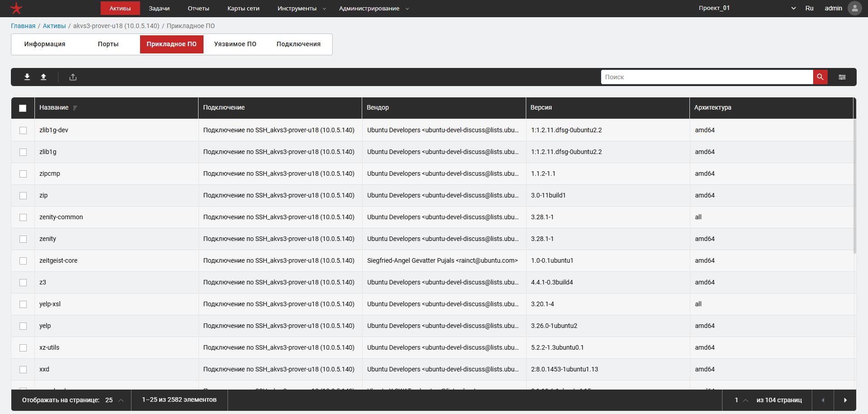Check the box for zeitgeist-core row
The image size is (868, 414).
point(23,261)
